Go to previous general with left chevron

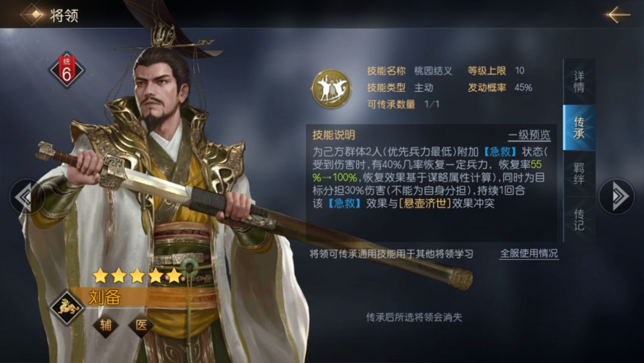(x=27, y=196)
